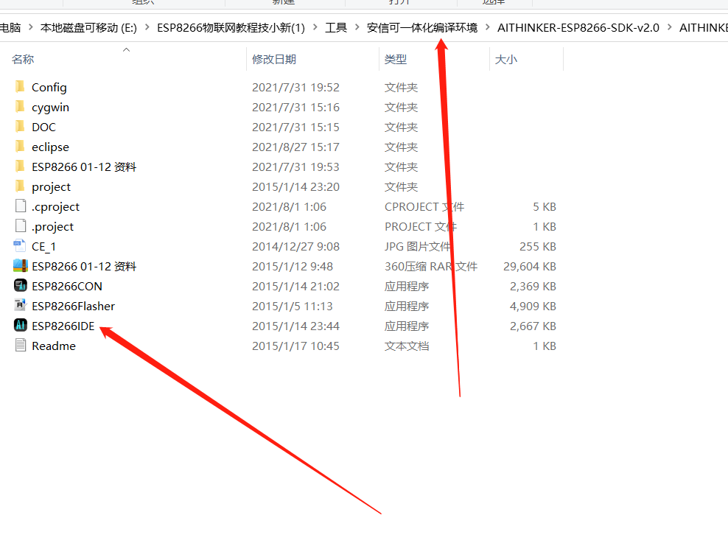
Task: Select the .cproject file name
Action: point(55,207)
